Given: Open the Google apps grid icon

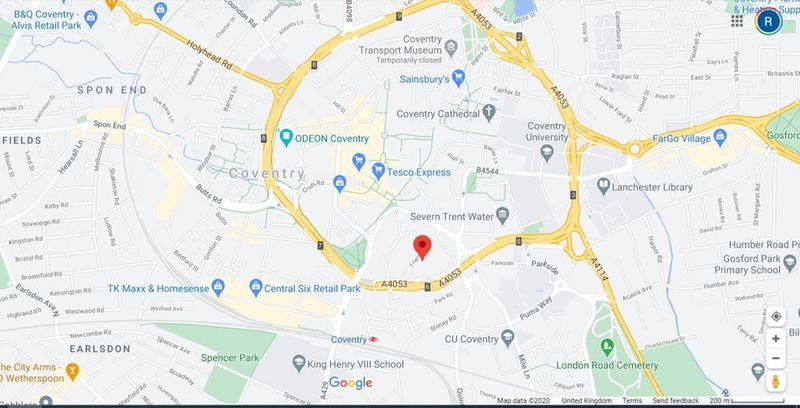Looking at the screenshot, I should [737, 21].
